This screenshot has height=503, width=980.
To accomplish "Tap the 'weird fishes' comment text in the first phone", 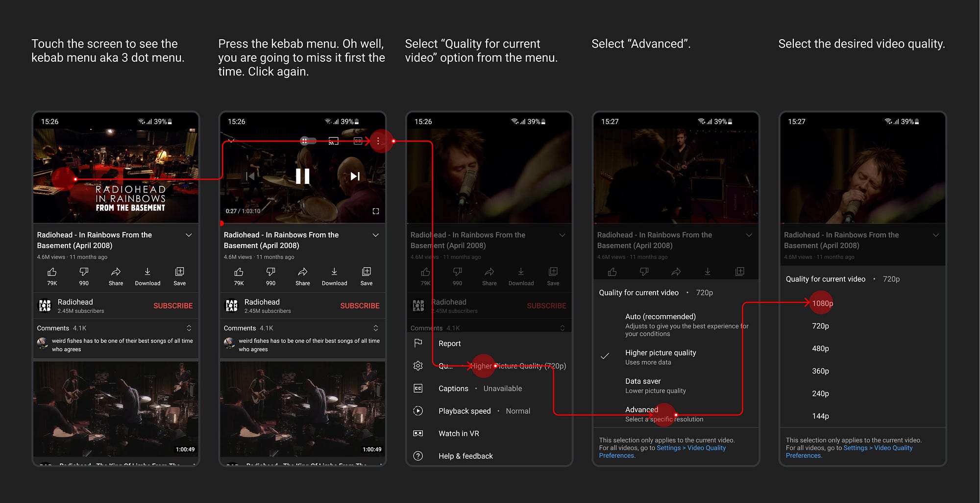I will click(122, 345).
